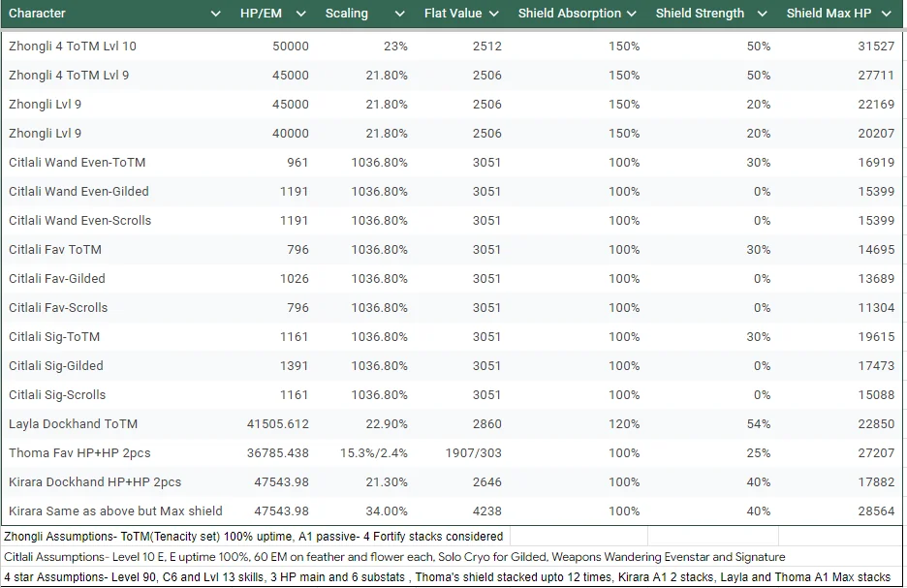Click the 15.3%/2.4% Scaling value

pos(374,452)
